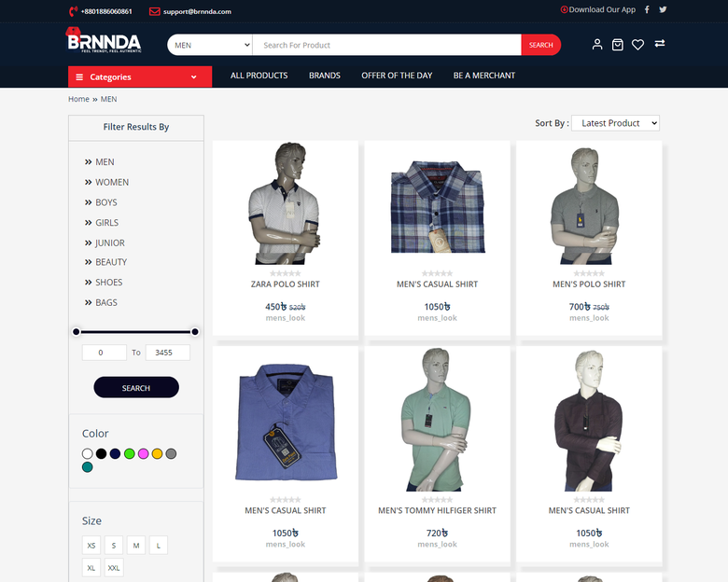Click the phone icon in top bar
Screen dimensions: 728x582
[73, 11]
